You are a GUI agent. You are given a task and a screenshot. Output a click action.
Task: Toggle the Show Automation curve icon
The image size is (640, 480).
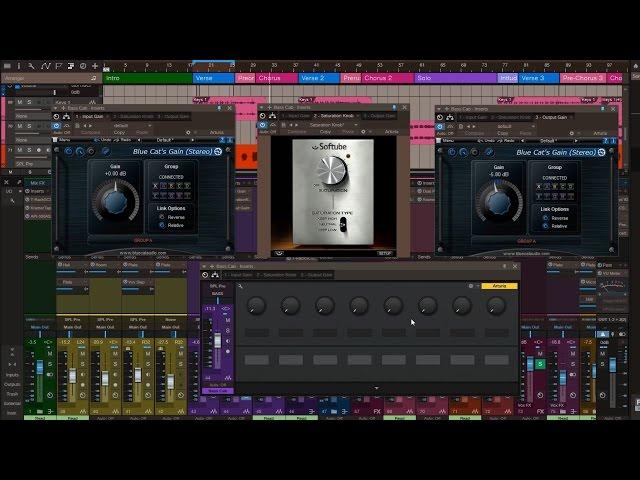point(45,66)
